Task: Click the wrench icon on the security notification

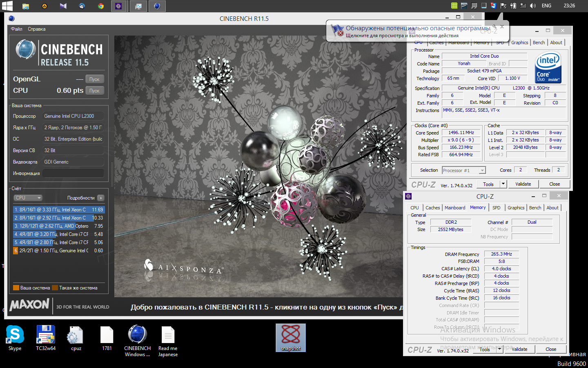Action: [x=494, y=27]
